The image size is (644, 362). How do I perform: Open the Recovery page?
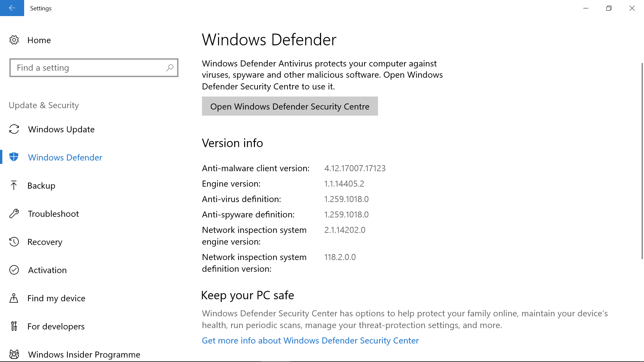[45, 242]
